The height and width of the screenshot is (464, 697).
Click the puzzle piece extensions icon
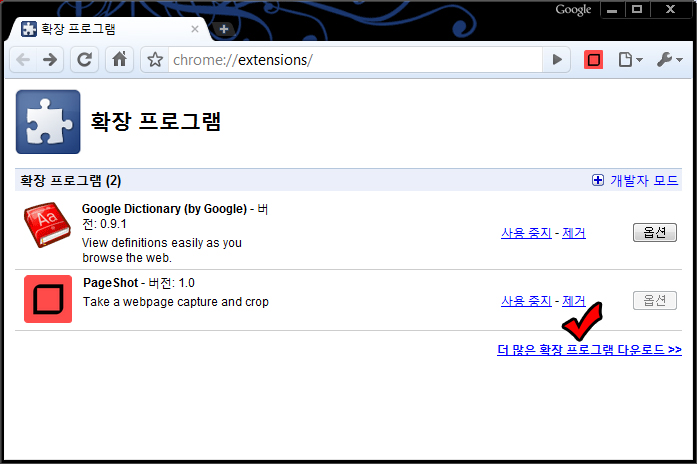[48, 122]
